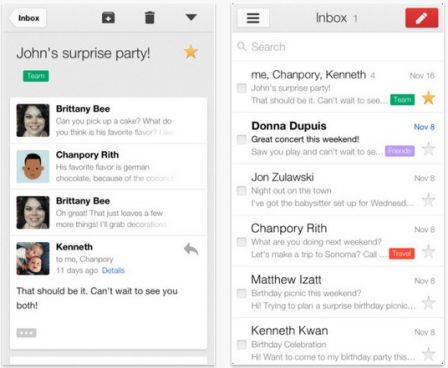This screenshot has height=368, width=448.
Task: Star the Jon Zulawski email
Action: [x=428, y=200]
